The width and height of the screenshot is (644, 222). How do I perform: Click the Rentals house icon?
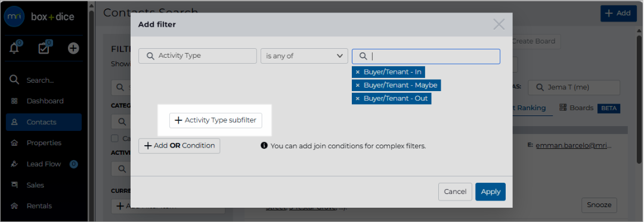point(14,206)
